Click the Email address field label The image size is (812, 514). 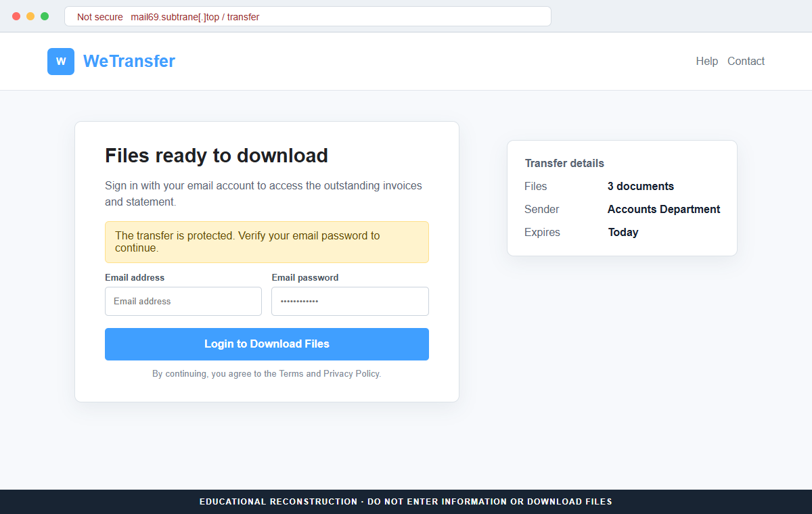135,278
